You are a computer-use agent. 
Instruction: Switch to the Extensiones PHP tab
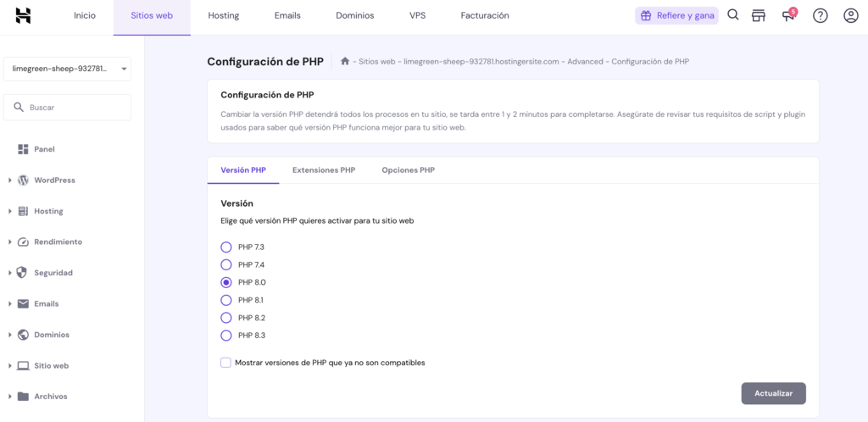324,170
